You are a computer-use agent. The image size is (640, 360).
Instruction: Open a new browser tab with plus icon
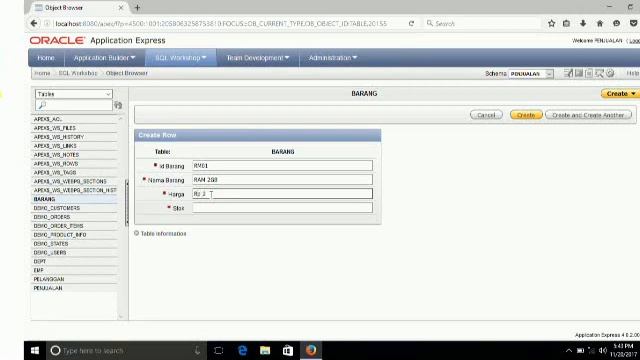137,7
